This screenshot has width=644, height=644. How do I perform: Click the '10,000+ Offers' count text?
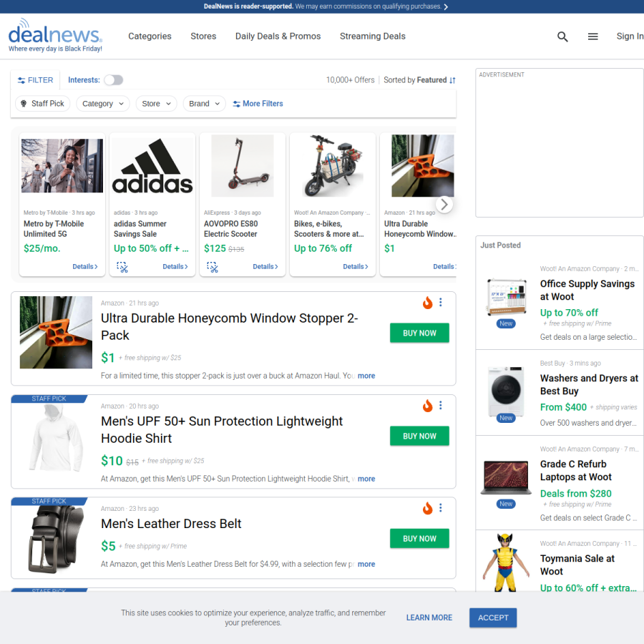pos(351,80)
